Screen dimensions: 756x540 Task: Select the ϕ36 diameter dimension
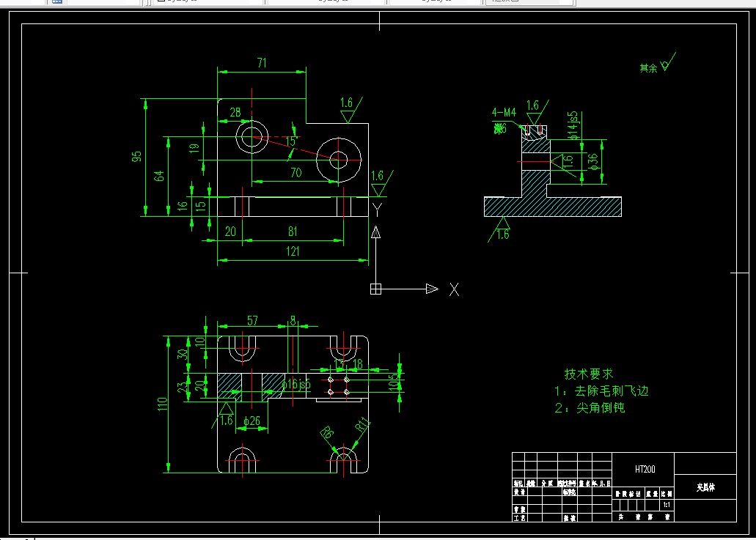pos(593,162)
